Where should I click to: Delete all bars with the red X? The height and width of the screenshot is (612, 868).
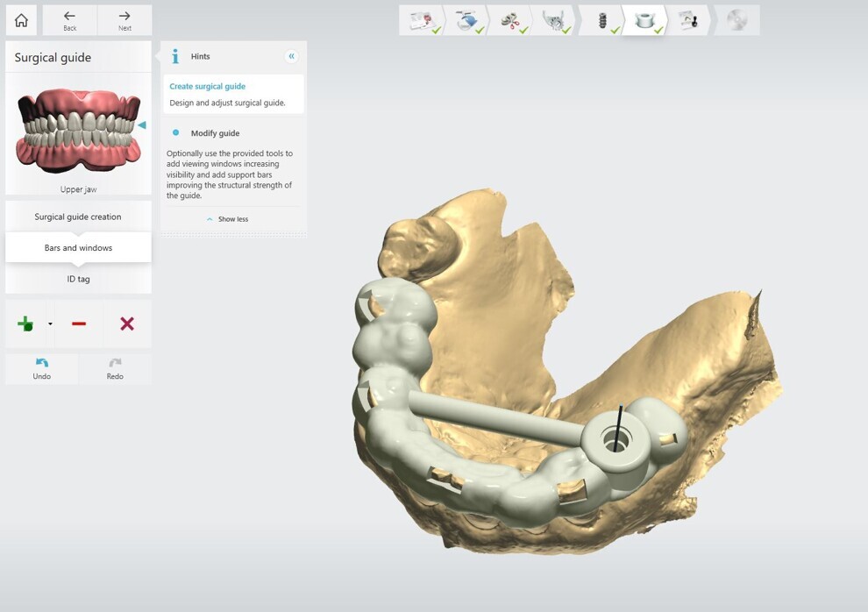[126, 323]
